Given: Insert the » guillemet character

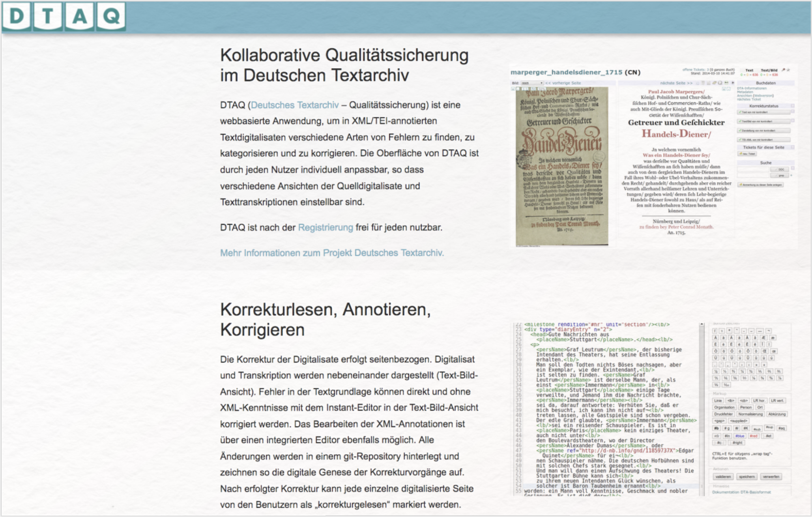Looking at the screenshot, I should pyautogui.click(x=756, y=365).
